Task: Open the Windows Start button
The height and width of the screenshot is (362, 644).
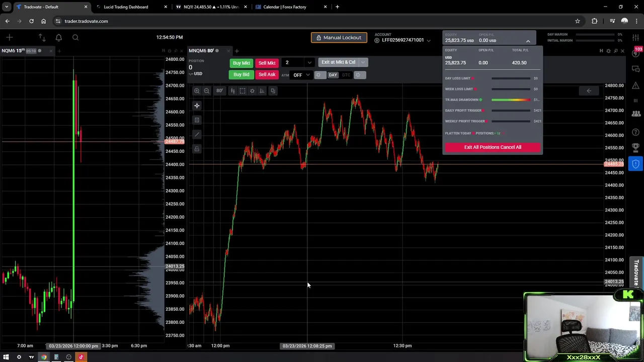Action: pos(6,357)
